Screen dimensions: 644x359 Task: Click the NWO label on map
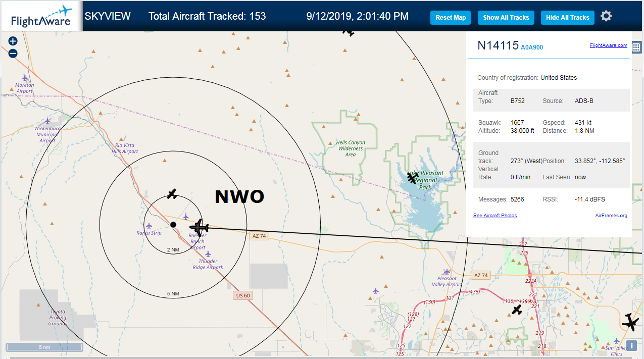pyautogui.click(x=239, y=197)
